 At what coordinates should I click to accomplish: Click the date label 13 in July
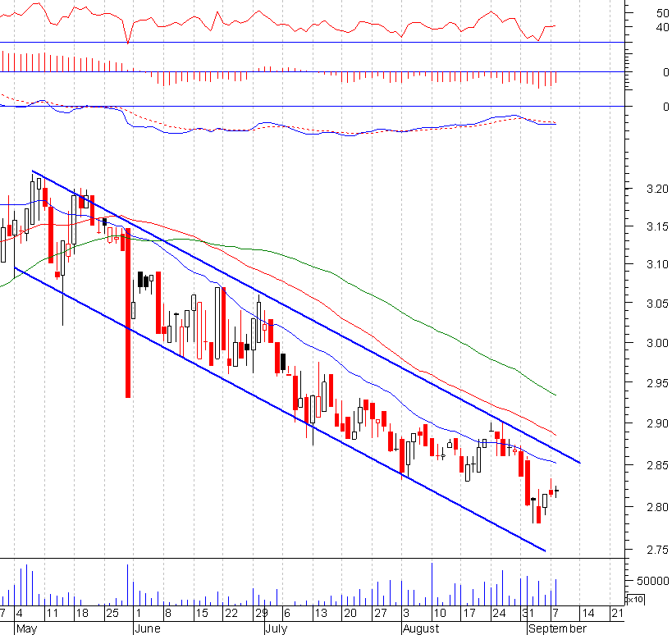pyautogui.click(x=321, y=613)
